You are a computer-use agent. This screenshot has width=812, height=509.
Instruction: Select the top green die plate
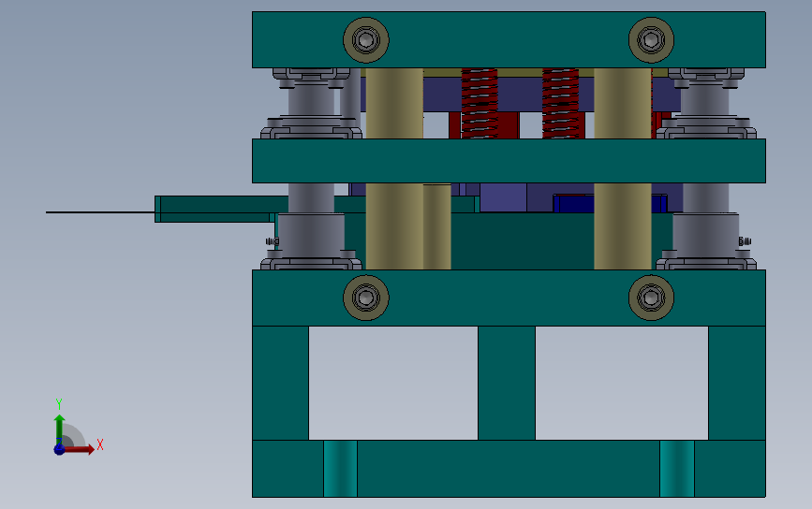(509, 40)
